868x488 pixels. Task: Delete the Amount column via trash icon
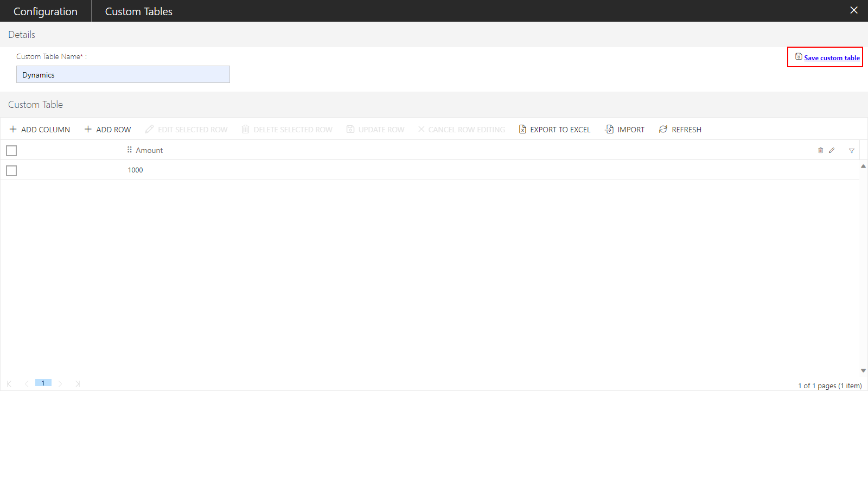820,151
